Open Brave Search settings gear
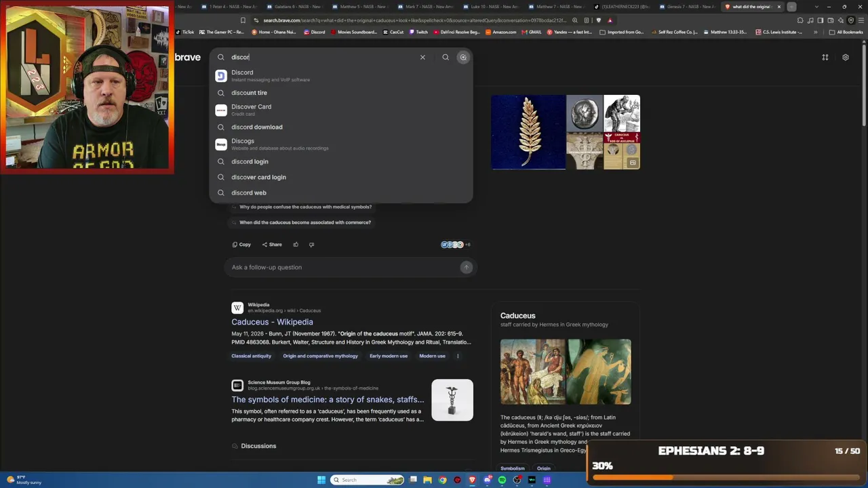This screenshot has width=868, height=488. [846, 57]
